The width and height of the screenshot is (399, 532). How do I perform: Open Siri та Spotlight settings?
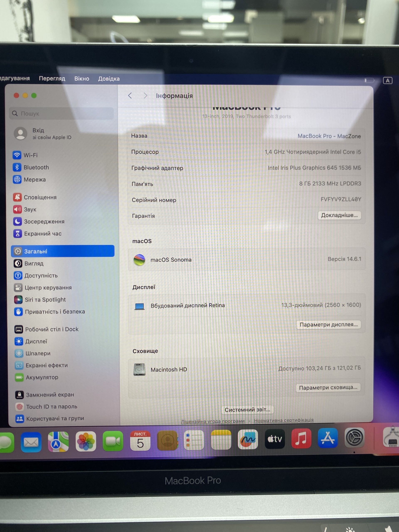40,299
